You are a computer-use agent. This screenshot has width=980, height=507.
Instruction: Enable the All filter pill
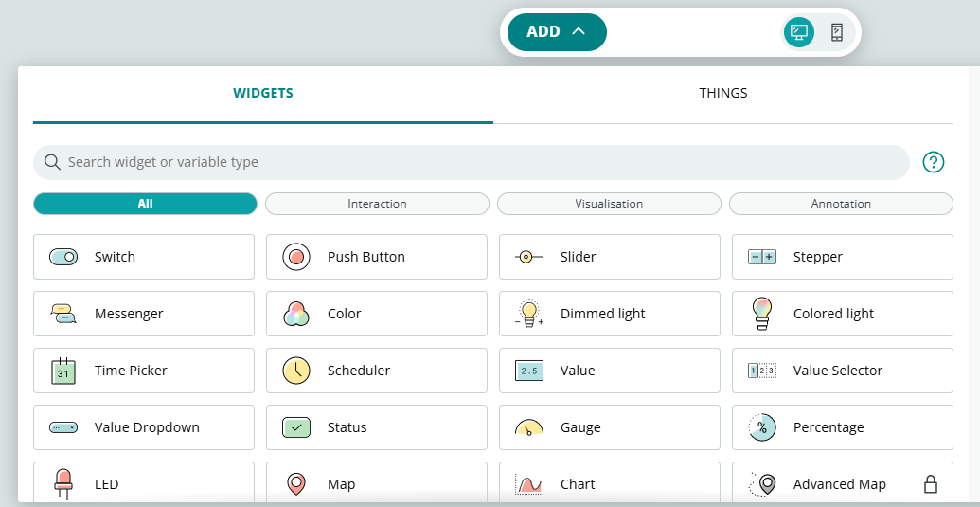(145, 204)
